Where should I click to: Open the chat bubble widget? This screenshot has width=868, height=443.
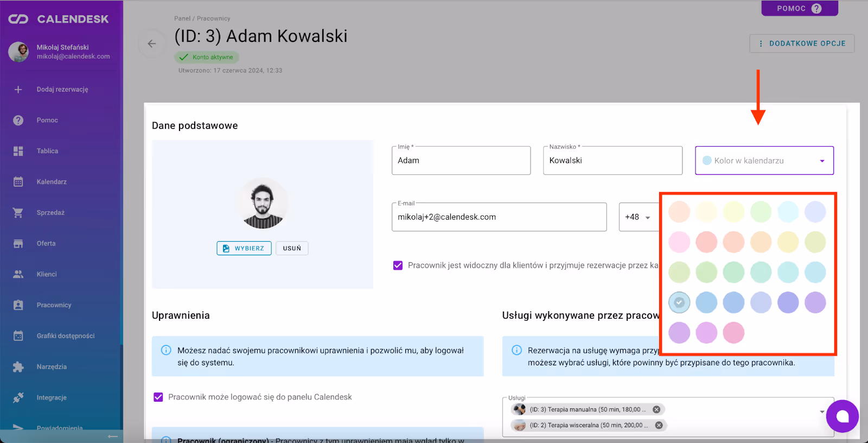(842, 416)
